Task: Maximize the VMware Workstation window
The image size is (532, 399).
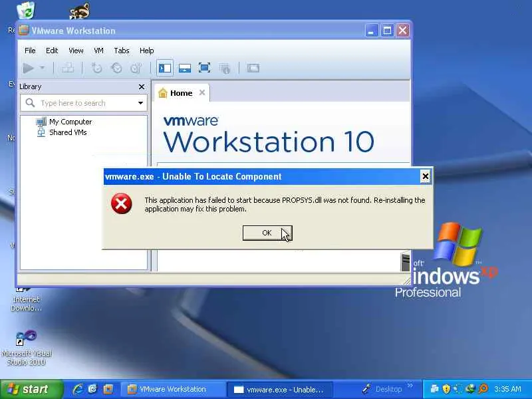Action: [387, 31]
